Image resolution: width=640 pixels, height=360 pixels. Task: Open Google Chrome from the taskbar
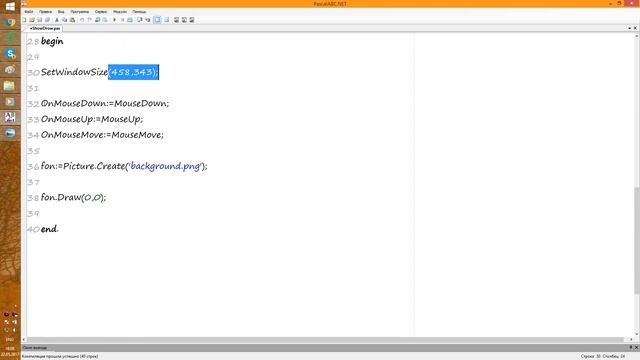[x=10, y=22]
